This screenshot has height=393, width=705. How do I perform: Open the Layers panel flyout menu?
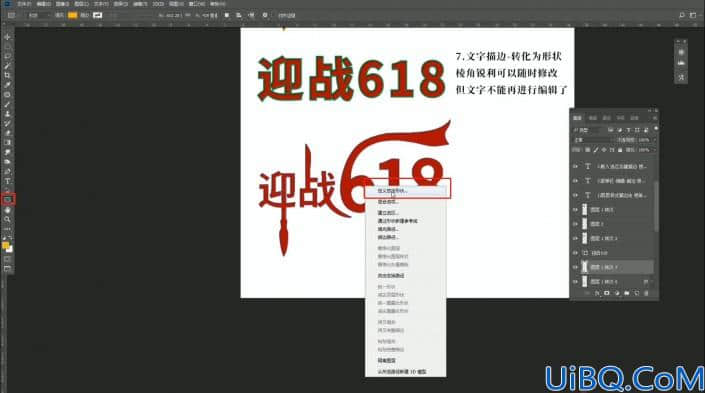coord(655,118)
